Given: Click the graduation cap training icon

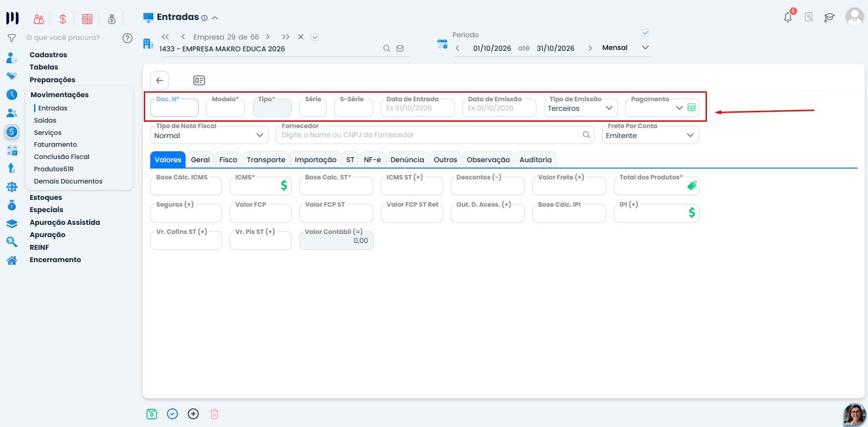Looking at the screenshot, I should pyautogui.click(x=829, y=17).
